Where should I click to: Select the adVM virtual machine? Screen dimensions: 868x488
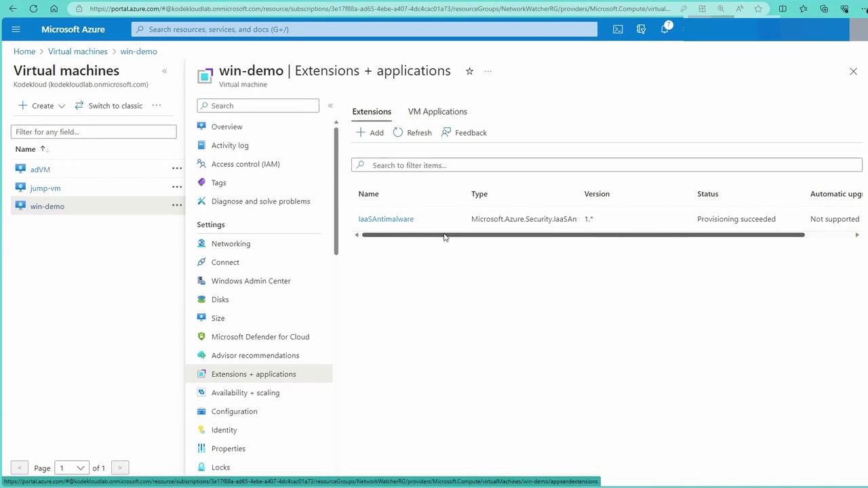click(40, 169)
